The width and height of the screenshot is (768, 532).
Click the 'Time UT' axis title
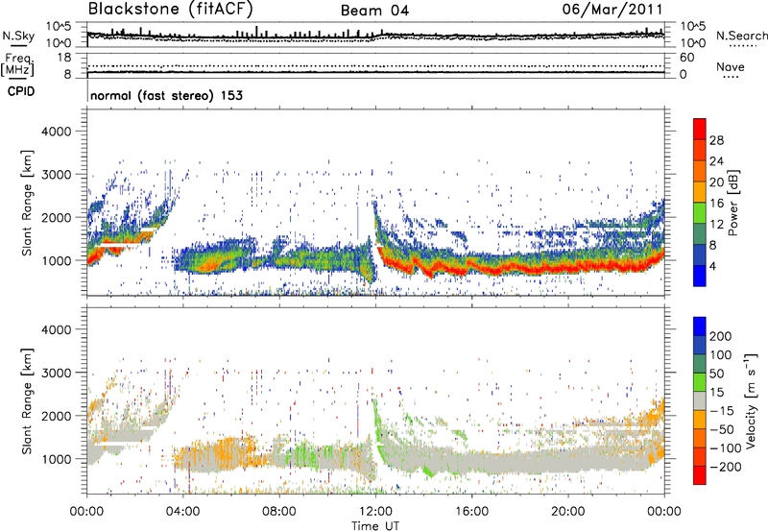pos(375,526)
